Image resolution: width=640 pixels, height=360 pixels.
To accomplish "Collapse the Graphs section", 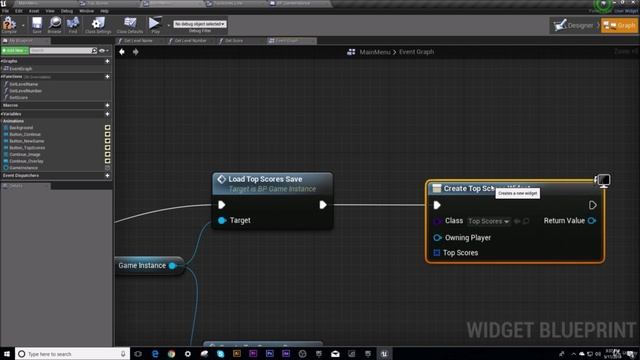I will pyautogui.click(x=2, y=61).
